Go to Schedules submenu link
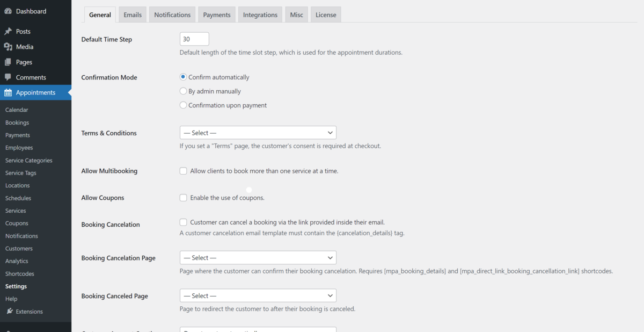 (x=18, y=198)
